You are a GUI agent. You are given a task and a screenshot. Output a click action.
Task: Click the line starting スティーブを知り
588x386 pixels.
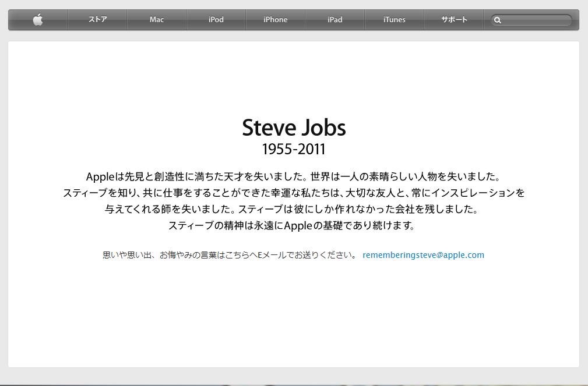click(294, 193)
